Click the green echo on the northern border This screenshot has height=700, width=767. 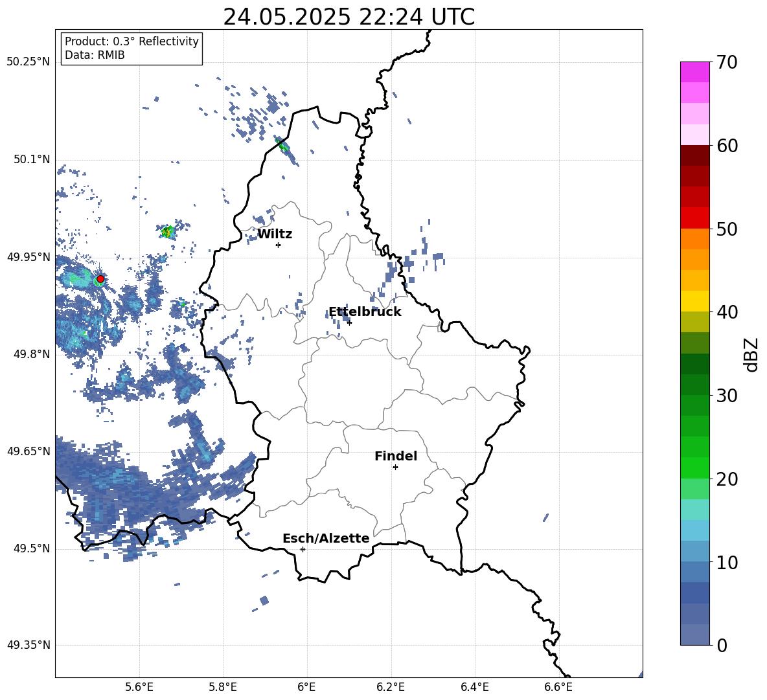(283, 145)
